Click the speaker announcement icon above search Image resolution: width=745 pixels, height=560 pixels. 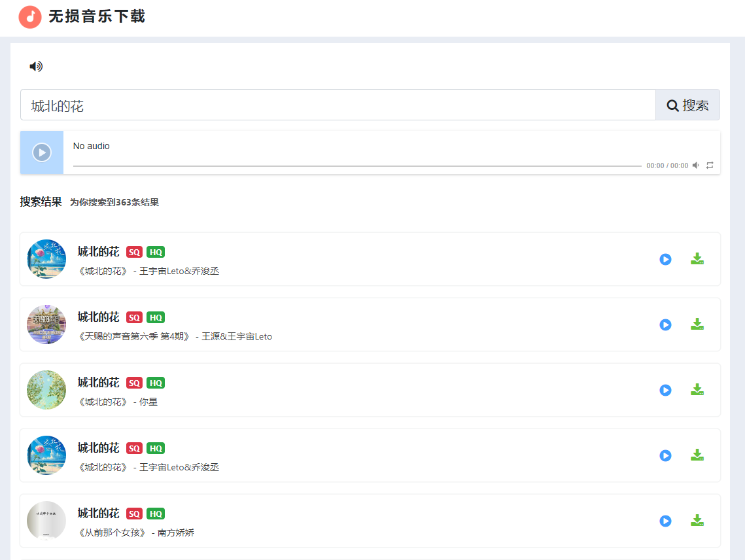(36, 66)
